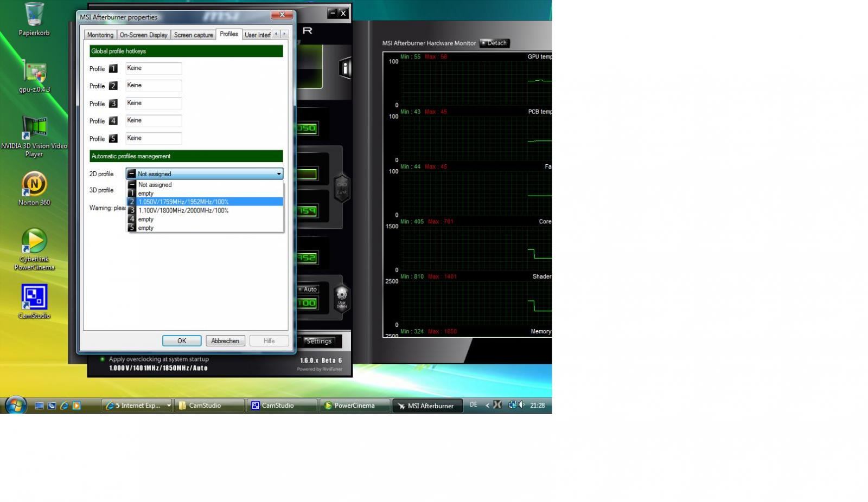Image resolution: width=868 pixels, height=502 pixels.
Task: Open the gpu-z.0.4.3 desktop icon
Action: [34, 78]
